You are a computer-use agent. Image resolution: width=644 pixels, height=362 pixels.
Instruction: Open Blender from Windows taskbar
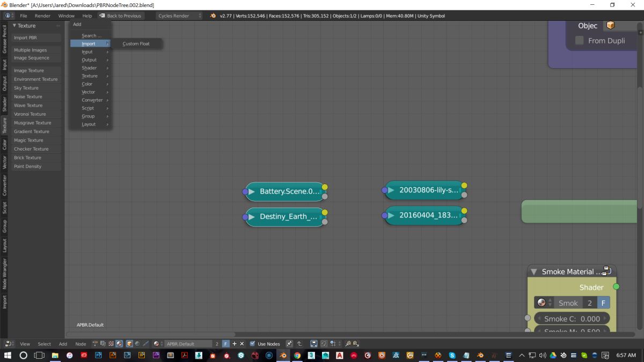pyautogui.click(x=282, y=355)
